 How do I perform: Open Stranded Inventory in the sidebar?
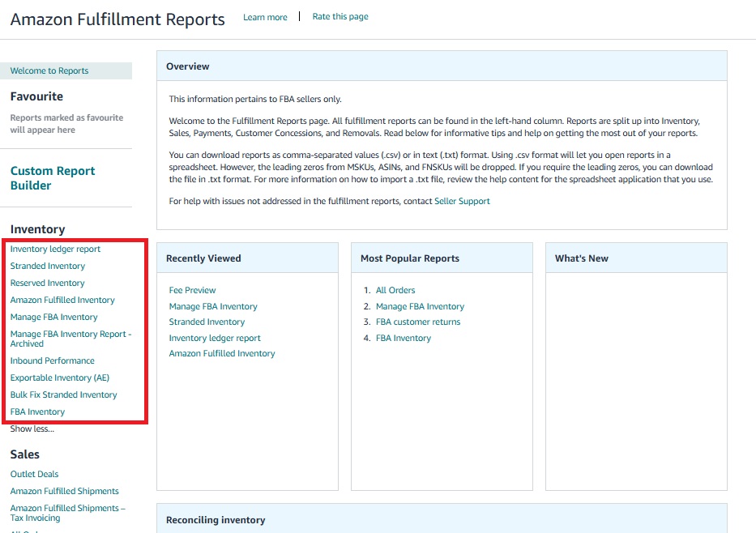(47, 266)
